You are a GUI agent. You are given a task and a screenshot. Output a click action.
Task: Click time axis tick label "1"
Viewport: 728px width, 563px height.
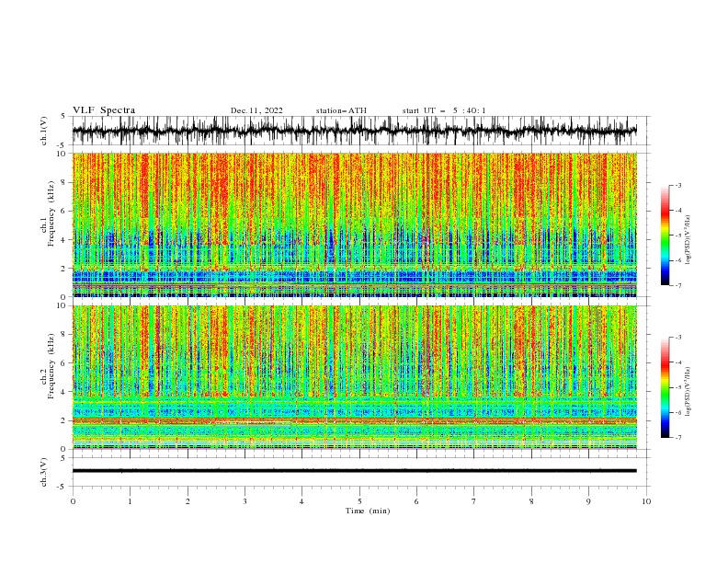coord(130,501)
